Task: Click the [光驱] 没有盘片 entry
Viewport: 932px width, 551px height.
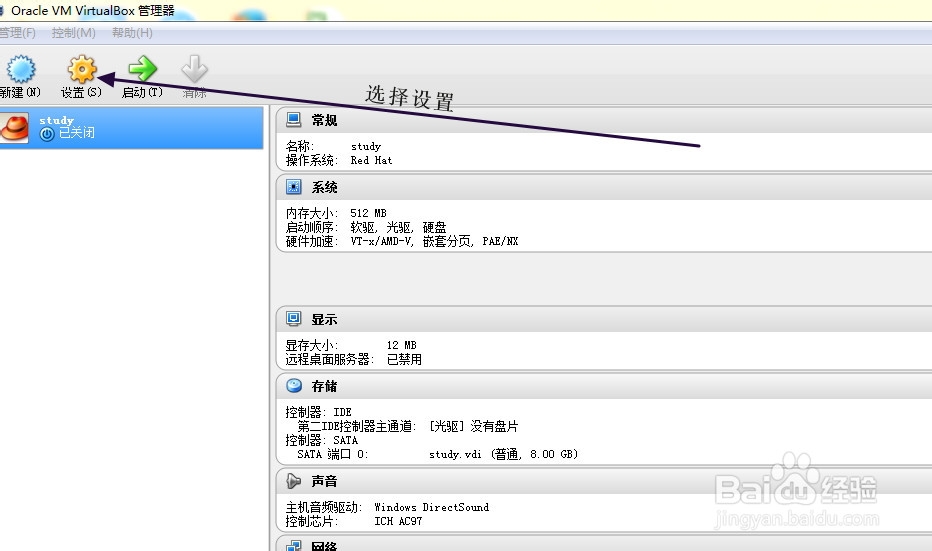Action: pyautogui.click(x=474, y=426)
